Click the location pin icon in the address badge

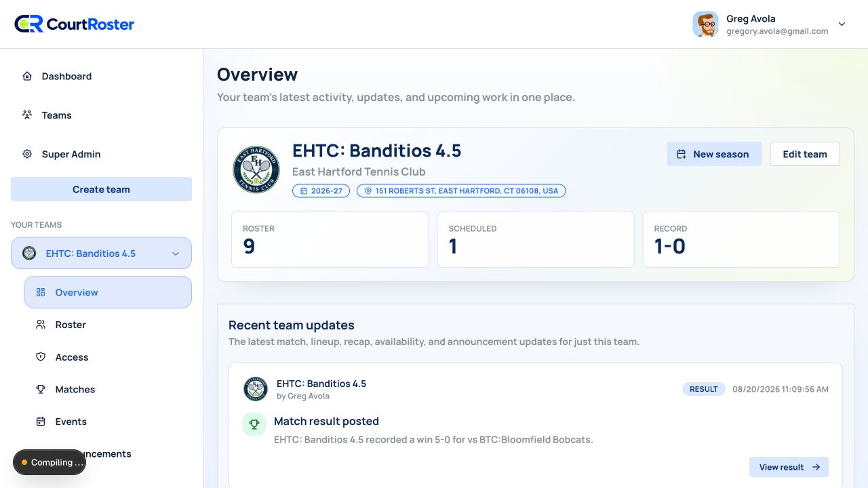click(x=368, y=191)
